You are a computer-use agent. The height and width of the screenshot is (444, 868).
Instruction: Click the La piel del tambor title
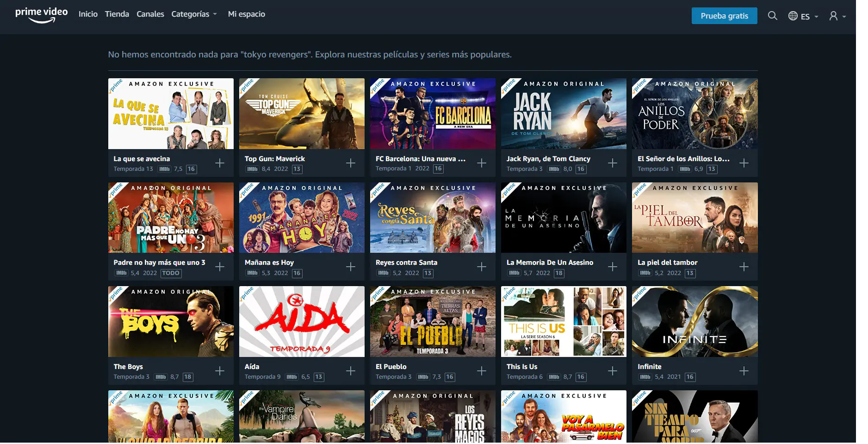coord(667,263)
